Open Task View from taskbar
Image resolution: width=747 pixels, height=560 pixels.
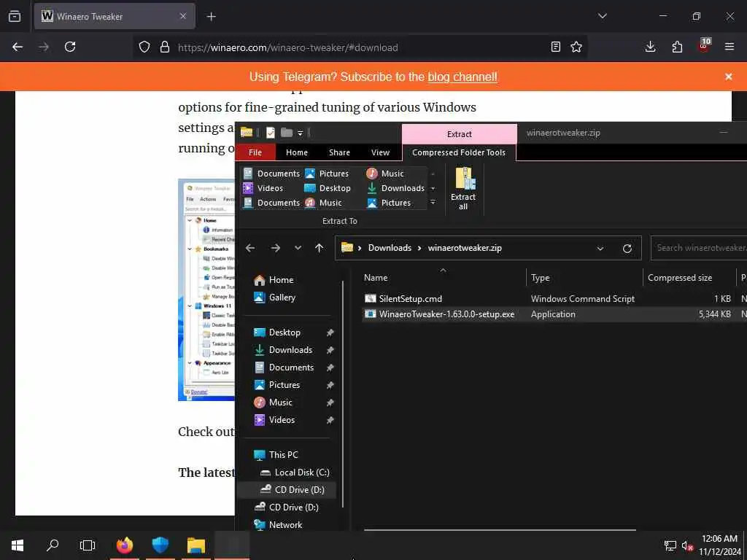click(x=88, y=545)
